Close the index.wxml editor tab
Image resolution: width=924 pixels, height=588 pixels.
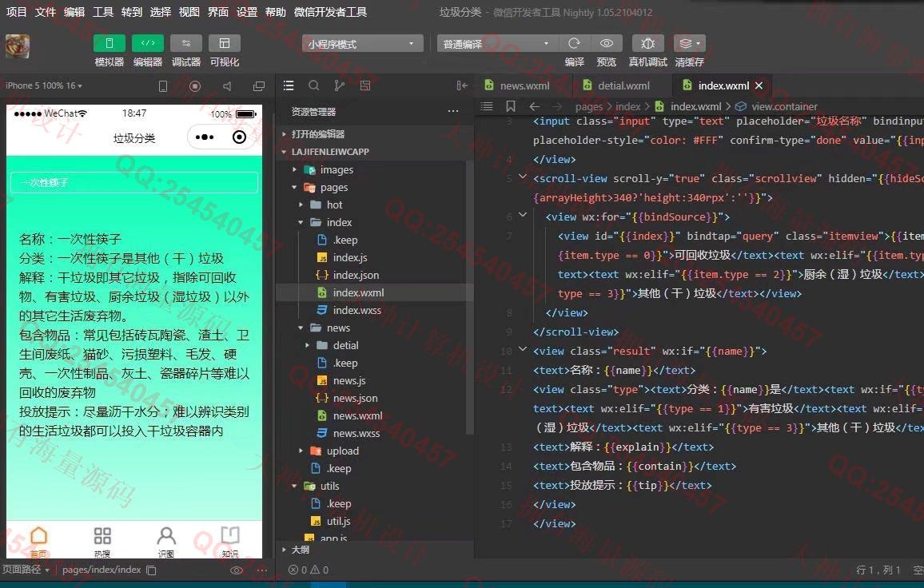pyautogui.click(x=759, y=85)
